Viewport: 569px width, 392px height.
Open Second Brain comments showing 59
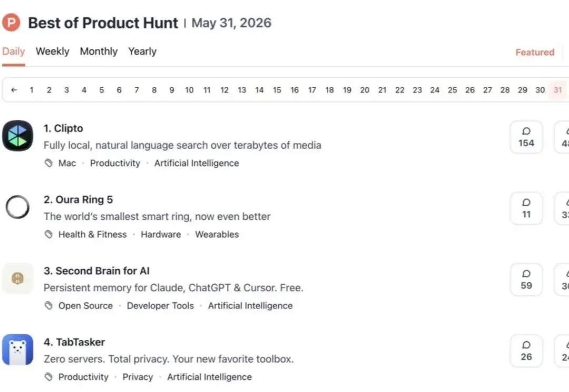coord(526,279)
